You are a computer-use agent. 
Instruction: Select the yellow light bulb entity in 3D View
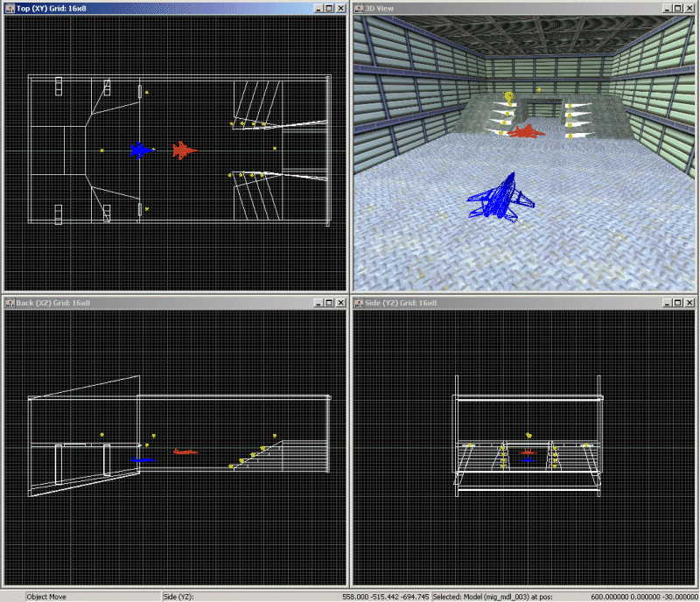[x=509, y=96]
